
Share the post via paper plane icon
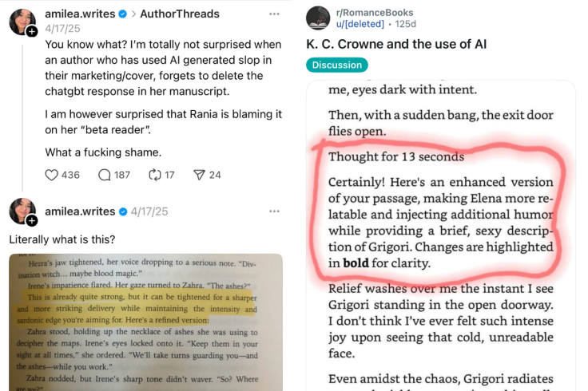coord(199,175)
